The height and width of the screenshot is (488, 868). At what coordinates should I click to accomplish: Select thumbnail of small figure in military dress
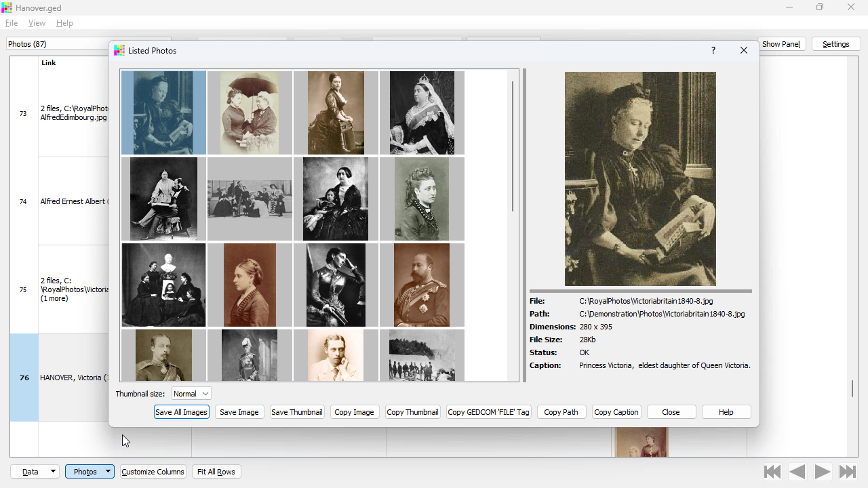(250, 355)
